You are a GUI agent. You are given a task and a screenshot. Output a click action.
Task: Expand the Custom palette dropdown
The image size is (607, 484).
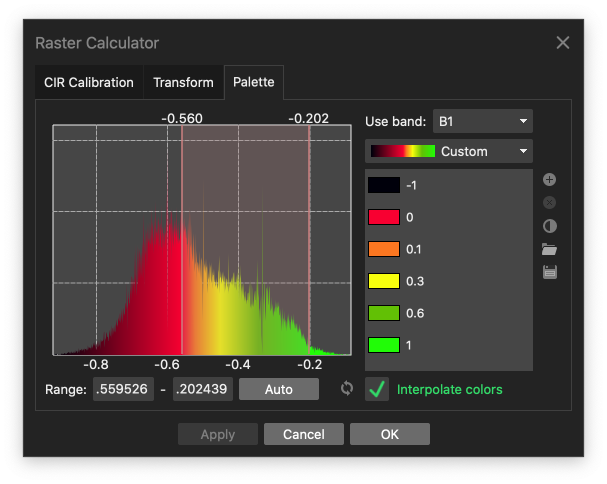(449, 151)
